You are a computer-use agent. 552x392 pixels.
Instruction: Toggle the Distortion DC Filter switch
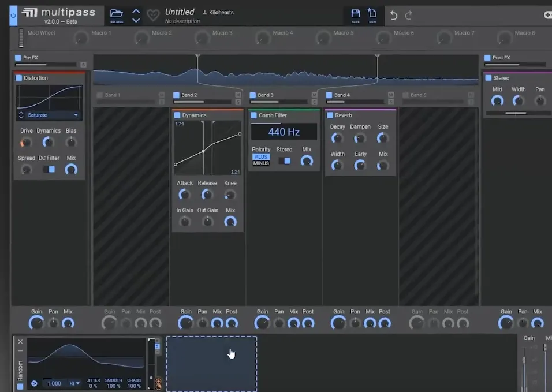[x=49, y=170]
